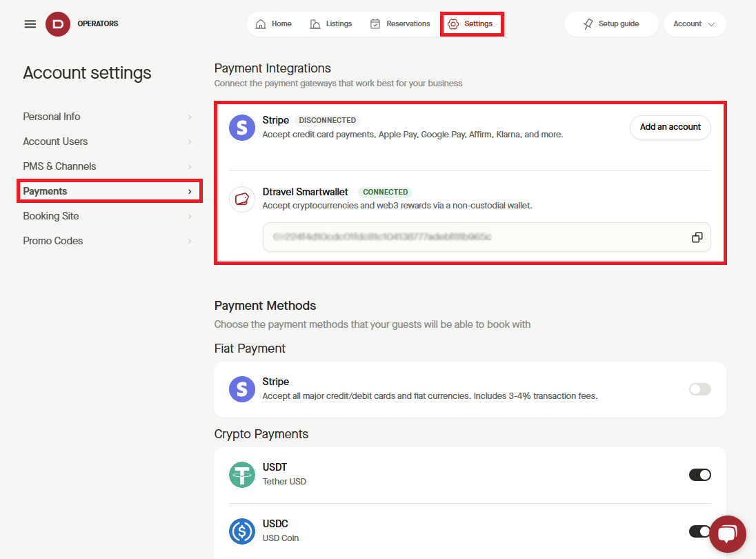Viewport: 756px width, 559px height.
Task: Expand Payments chevron
Action: 190,191
